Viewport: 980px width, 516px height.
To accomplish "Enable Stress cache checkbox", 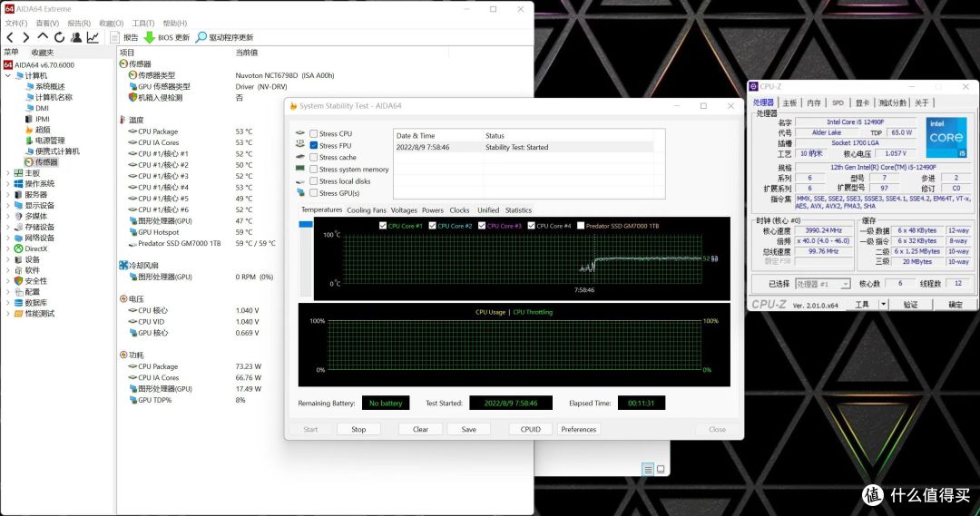I will click(x=314, y=158).
